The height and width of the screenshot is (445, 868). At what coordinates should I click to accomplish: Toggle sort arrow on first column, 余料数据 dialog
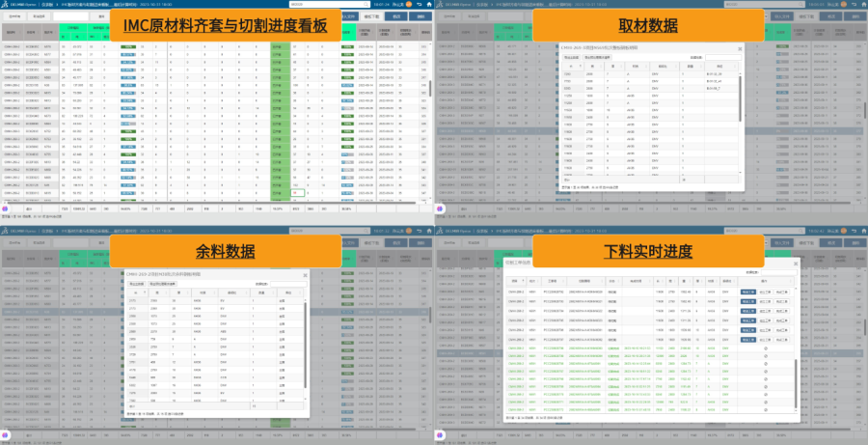(145, 292)
